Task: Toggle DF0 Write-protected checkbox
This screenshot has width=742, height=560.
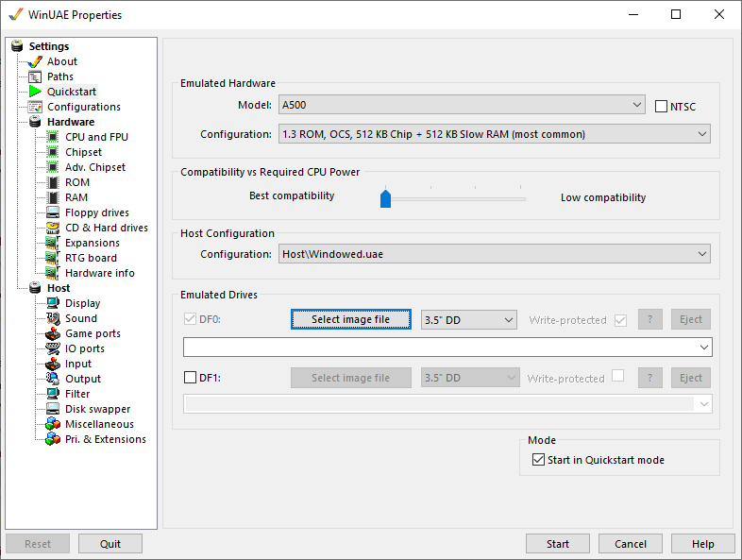Action: [x=620, y=320]
